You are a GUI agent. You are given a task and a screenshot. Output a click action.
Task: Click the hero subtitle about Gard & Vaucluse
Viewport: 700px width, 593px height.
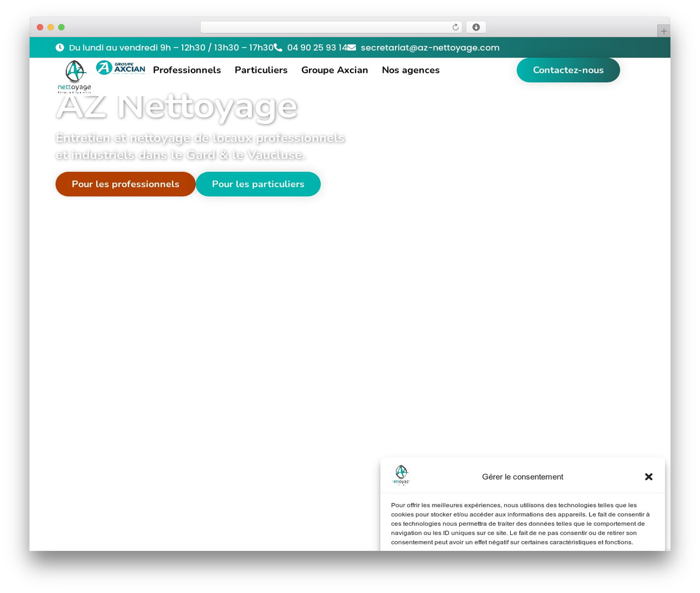click(x=200, y=147)
